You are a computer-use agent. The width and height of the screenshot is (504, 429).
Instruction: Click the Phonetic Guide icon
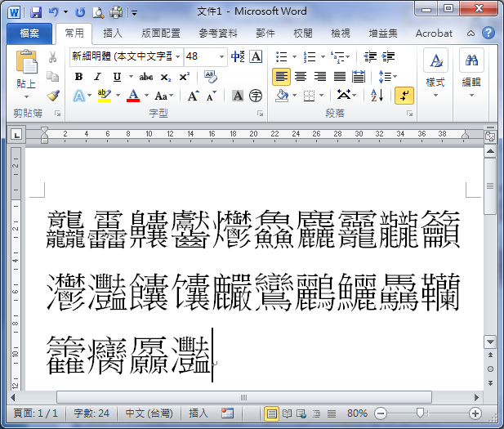pos(238,56)
